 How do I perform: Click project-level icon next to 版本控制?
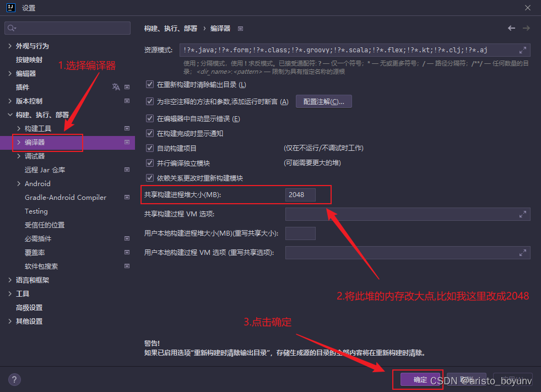click(127, 101)
